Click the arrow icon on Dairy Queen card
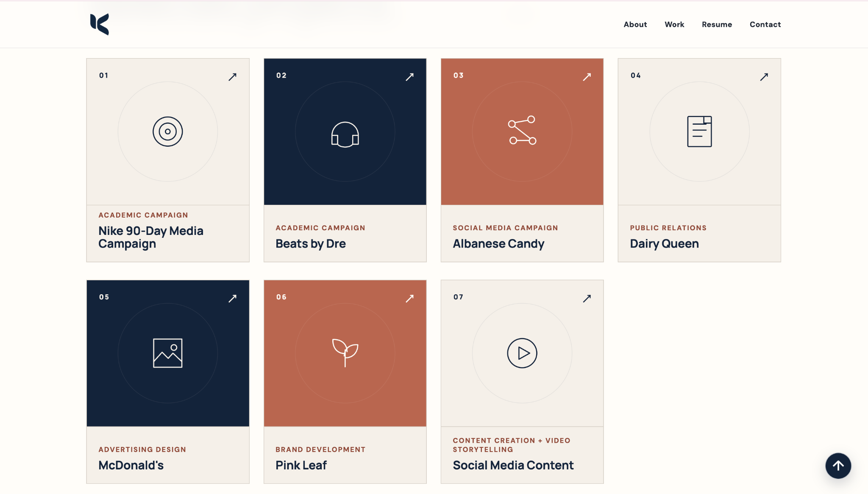 point(764,77)
